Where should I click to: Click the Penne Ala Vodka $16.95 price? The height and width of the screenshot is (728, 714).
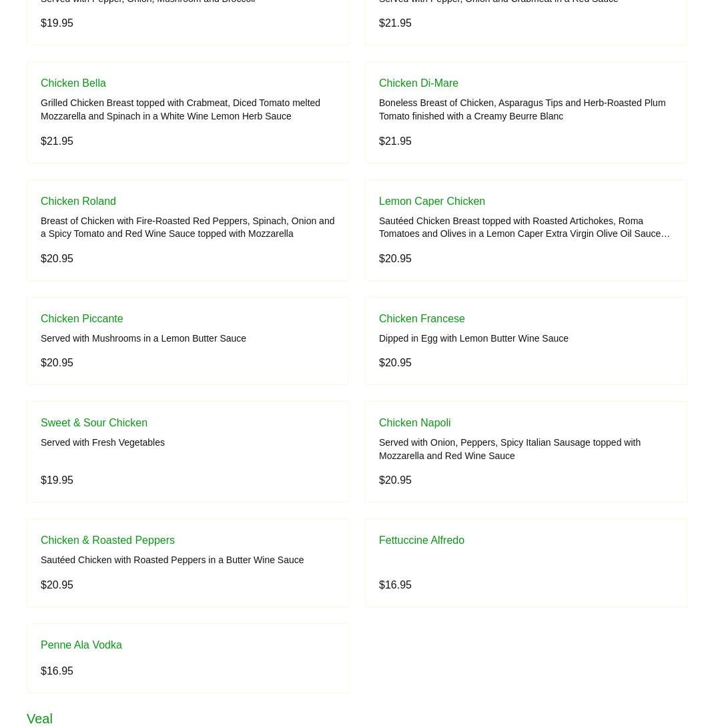tap(57, 671)
